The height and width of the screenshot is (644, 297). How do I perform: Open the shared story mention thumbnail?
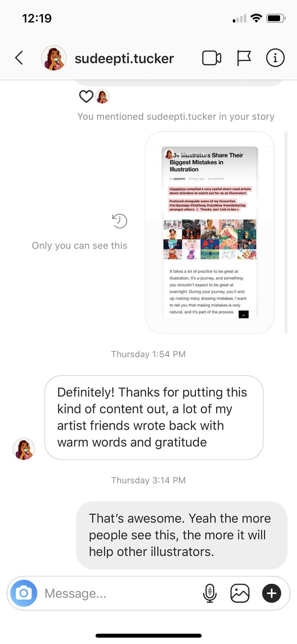coord(210,232)
